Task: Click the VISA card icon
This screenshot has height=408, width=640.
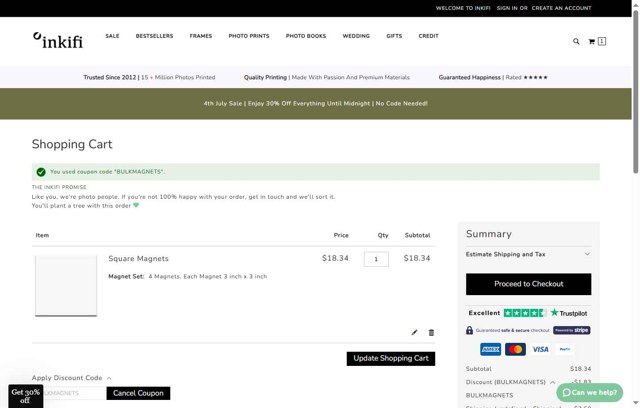Action: coord(540,349)
